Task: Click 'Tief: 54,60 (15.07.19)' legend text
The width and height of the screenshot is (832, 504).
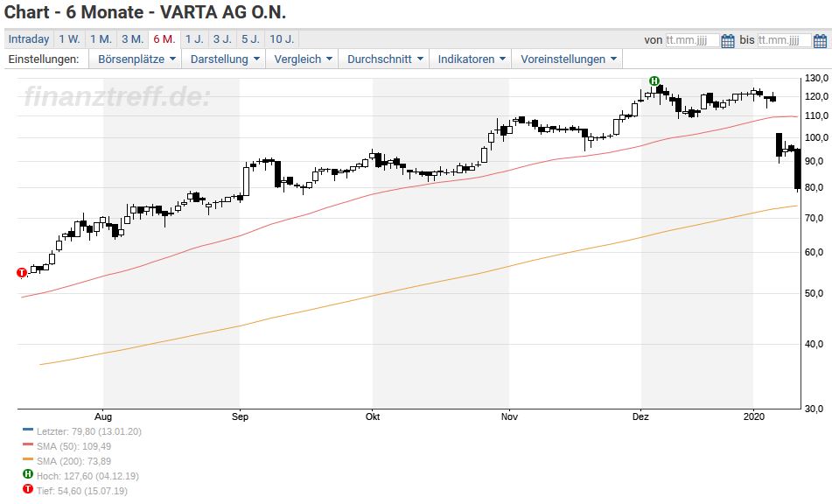Action: tap(82, 491)
